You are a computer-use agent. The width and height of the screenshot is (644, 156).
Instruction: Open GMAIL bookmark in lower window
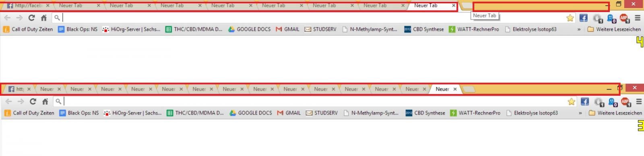289,113
